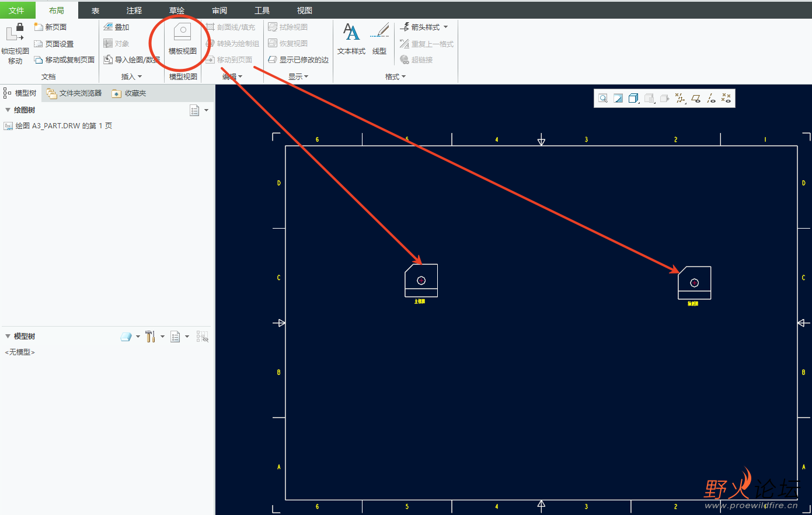Image resolution: width=812 pixels, height=515 pixels.
Task: Click the blue cube display style icon
Action: (x=633, y=99)
